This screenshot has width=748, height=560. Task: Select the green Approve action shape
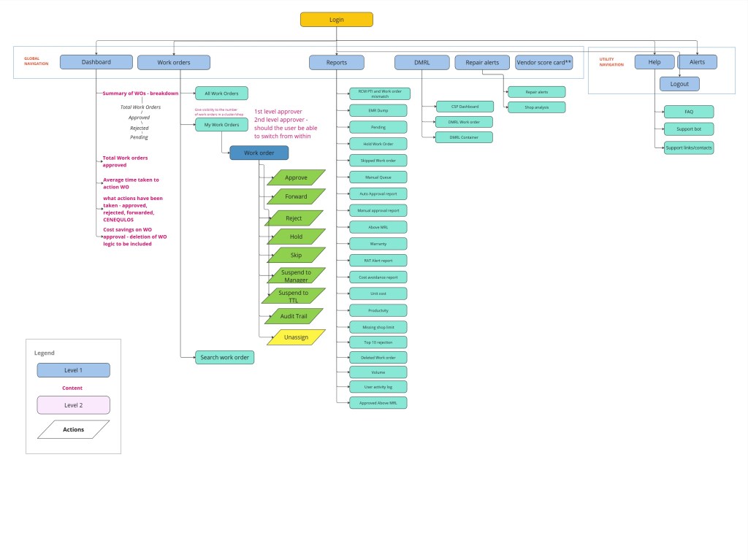point(296,177)
